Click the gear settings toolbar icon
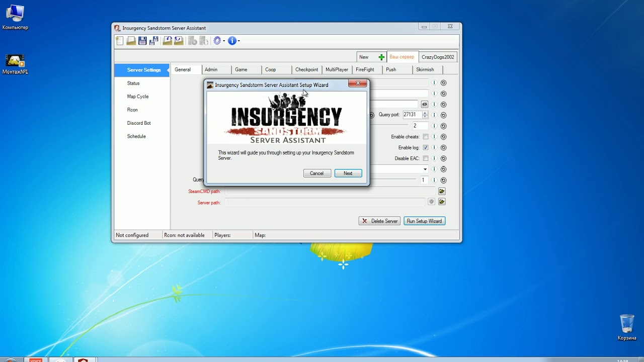This screenshot has height=362, width=644. point(217,41)
